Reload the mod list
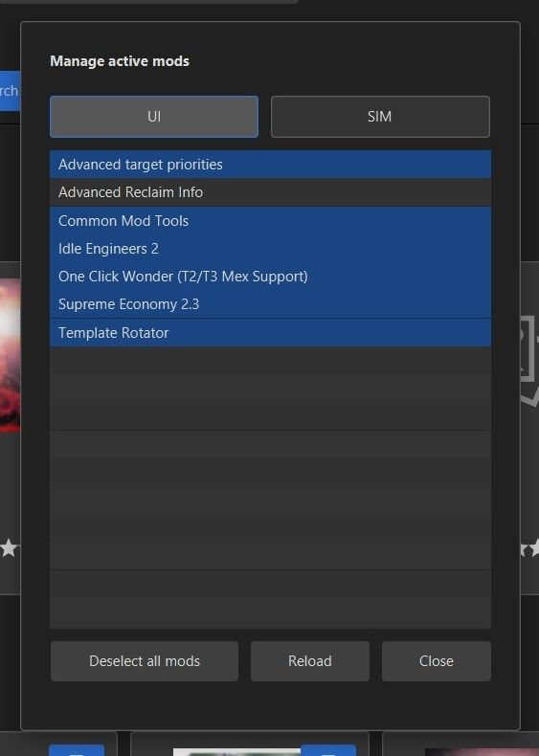 click(x=310, y=661)
